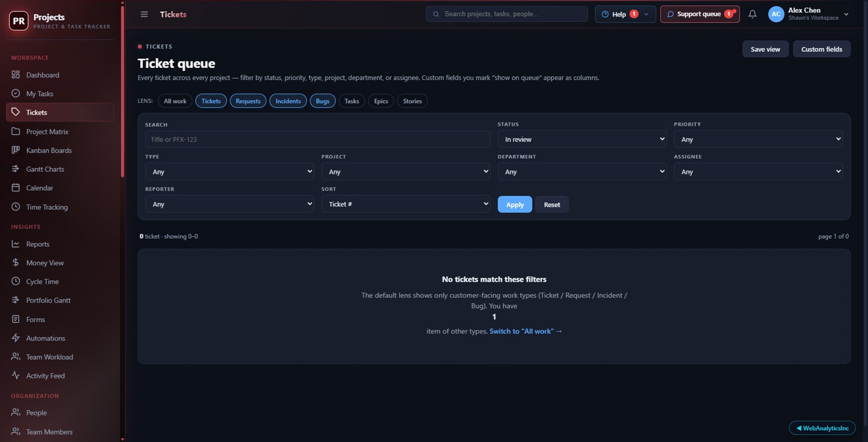Open the Sort dropdown showing Ticket #

pos(406,204)
